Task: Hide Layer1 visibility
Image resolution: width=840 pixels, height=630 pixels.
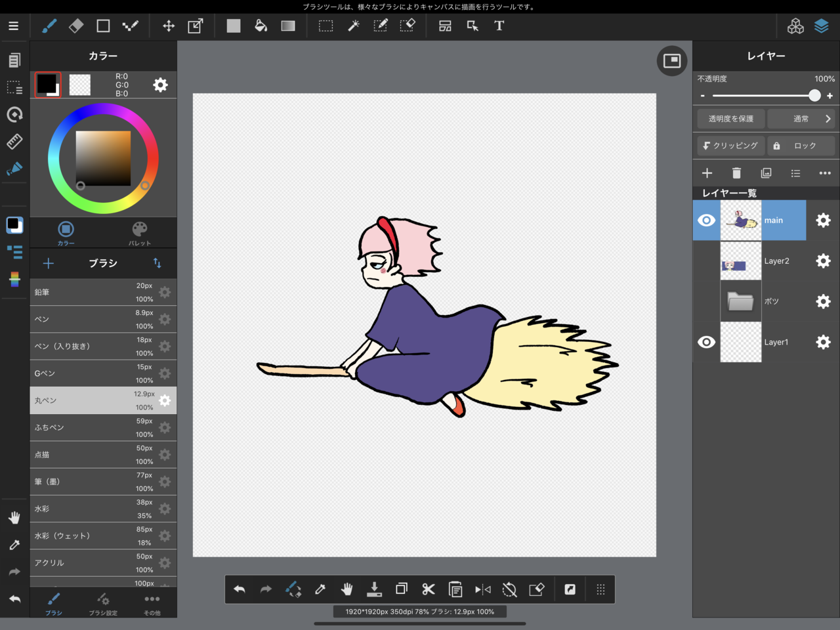Action: (706, 342)
